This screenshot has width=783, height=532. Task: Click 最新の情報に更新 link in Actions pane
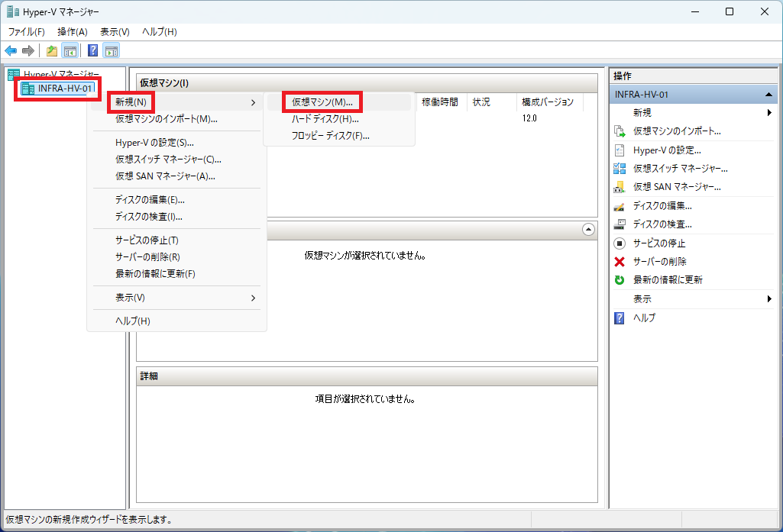(x=668, y=280)
